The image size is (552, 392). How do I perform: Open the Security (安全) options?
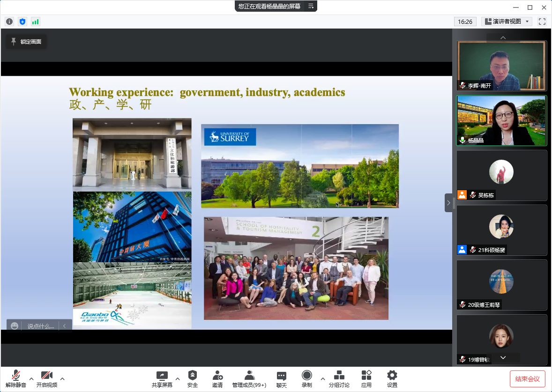coord(193,378)
